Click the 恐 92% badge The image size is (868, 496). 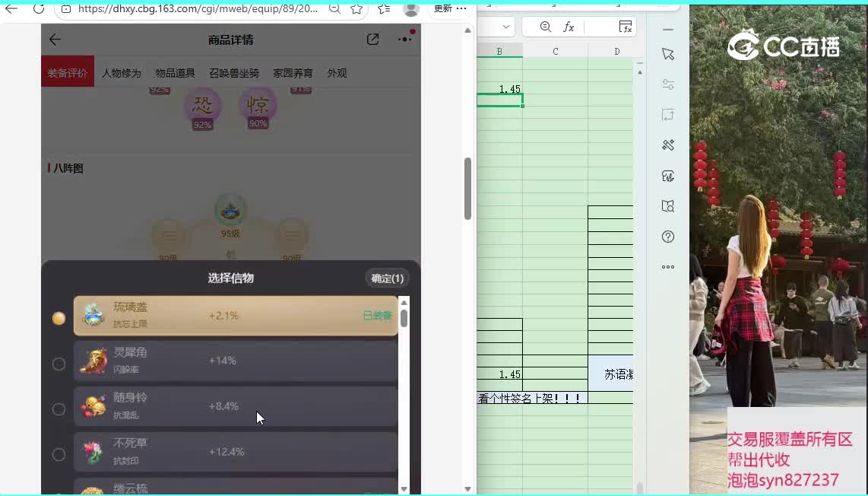[x=203, y=107]
